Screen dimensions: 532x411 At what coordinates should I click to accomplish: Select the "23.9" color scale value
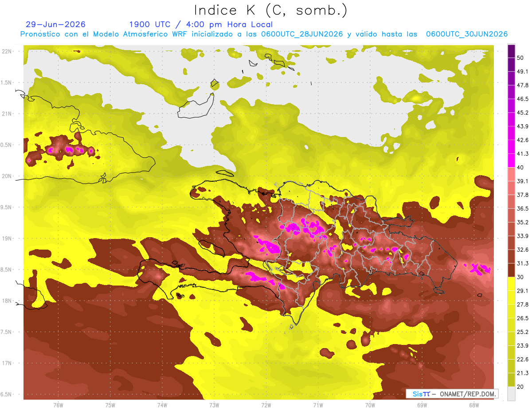tap(522, 345)
